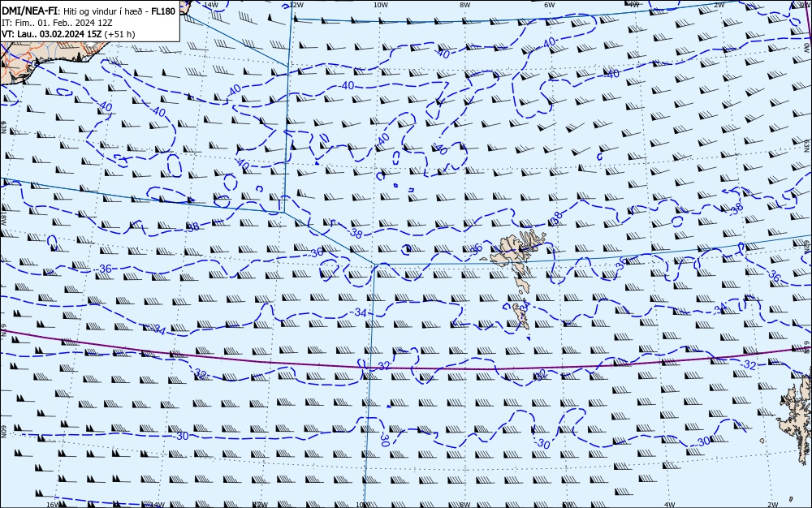
Task: Click the 10W longitude label on top edge
Action: [381, 4]
